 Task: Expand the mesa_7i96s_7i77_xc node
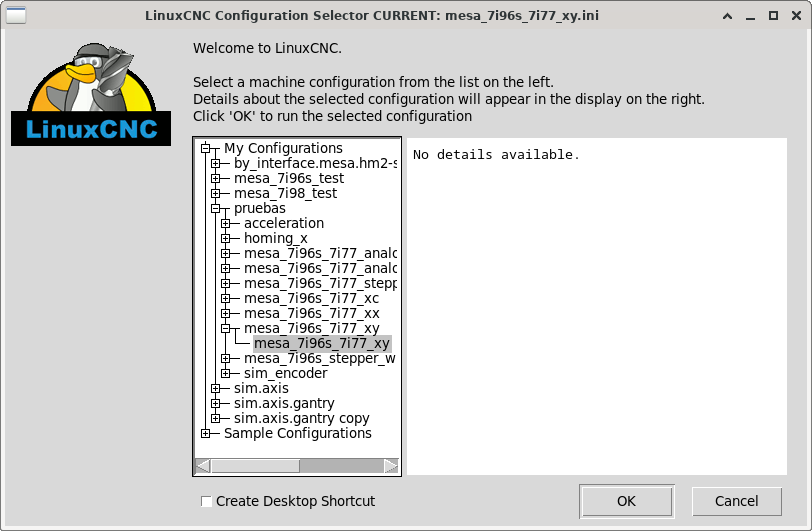coord(225,298)
